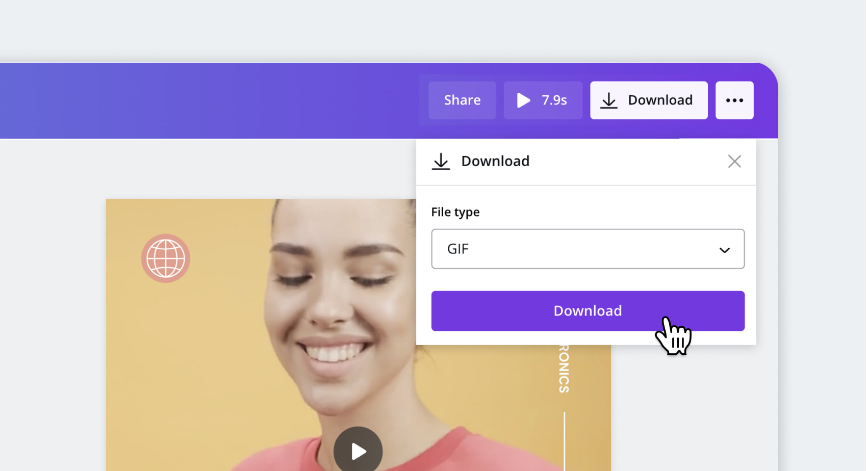
Task: Select the globe icon on the design canvas
Action: (x=166, y=258)
